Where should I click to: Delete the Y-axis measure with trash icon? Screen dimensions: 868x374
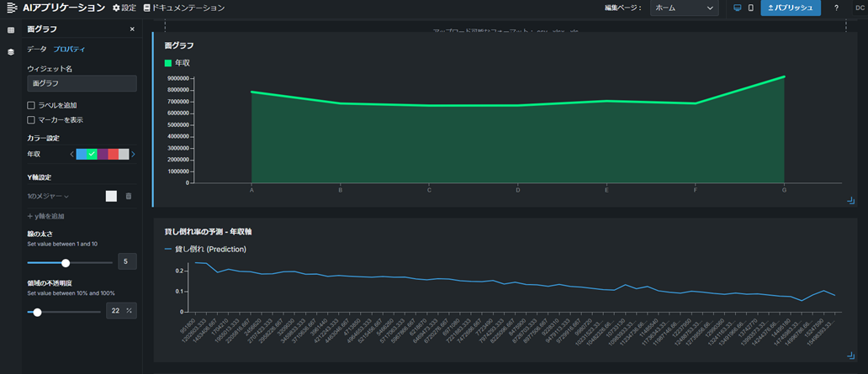(x=129, y=196)
